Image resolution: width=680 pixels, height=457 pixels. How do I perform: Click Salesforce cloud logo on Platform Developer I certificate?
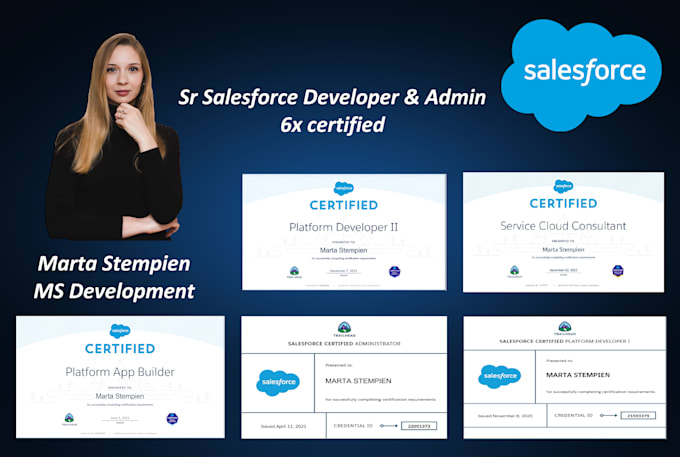point(500,376)
